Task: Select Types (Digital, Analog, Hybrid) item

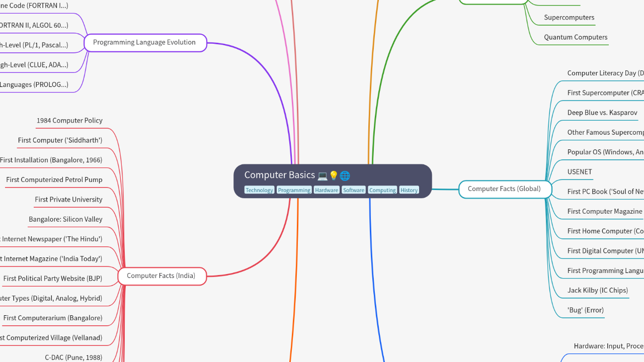Action: pyautogui.click(x=51, y=299)
